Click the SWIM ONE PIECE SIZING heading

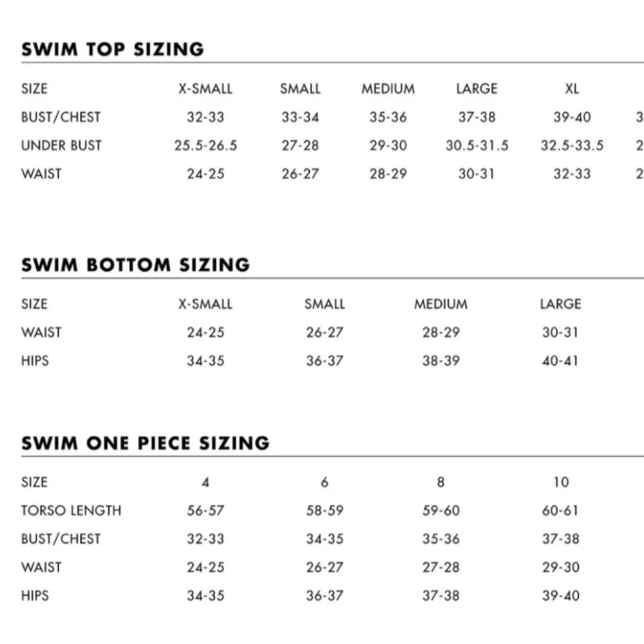[146, 443]
